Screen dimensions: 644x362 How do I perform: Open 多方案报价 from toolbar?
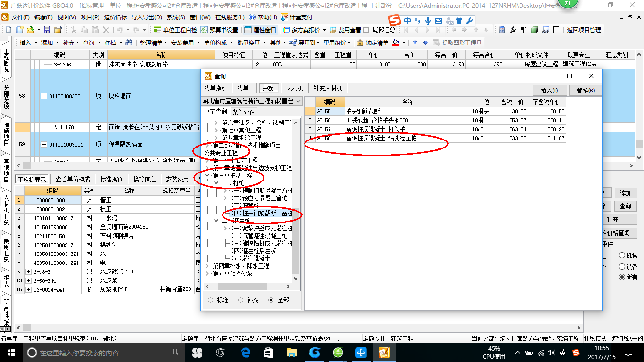tap(304, 30)
